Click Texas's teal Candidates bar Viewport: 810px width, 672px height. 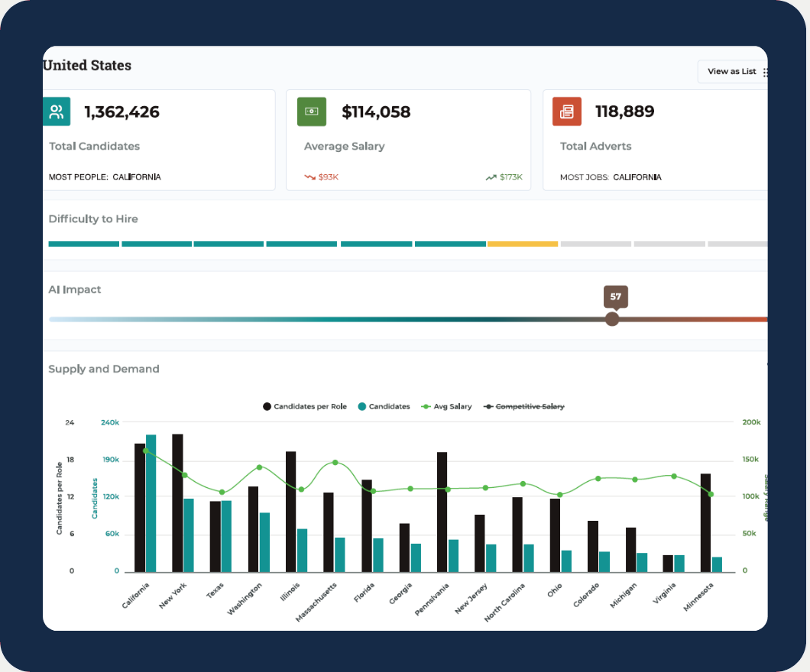[226, 536]
